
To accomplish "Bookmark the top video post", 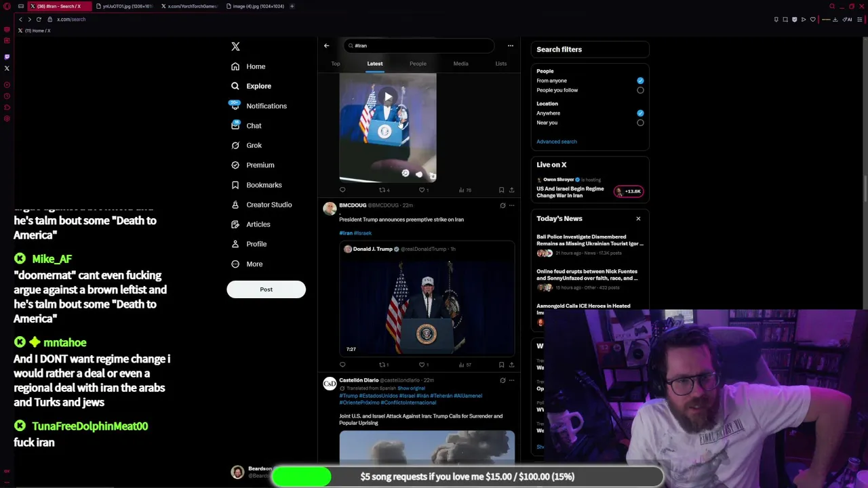I will [x=501, y=190].
